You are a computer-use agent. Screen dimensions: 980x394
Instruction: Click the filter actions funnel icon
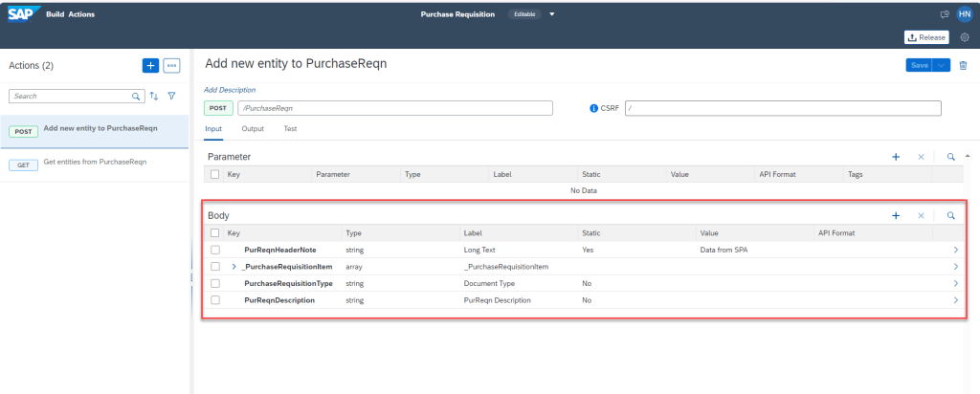pyautogui.click(x=171, y=97)
